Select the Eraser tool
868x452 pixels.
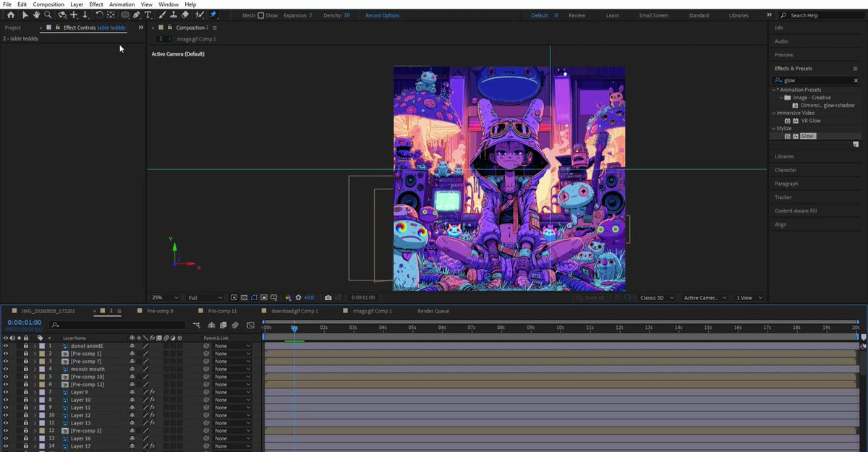pyautogui.click(x=184, y=14)
